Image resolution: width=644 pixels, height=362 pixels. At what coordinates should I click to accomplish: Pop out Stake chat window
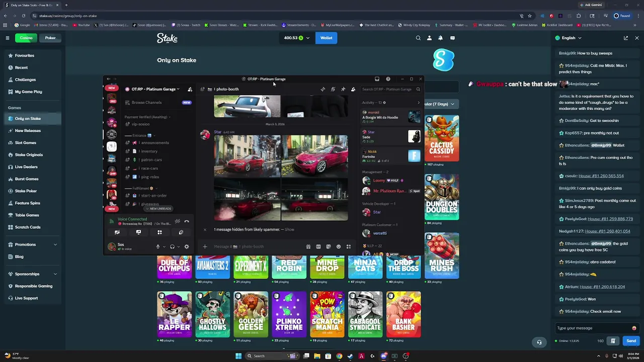pyautogui.click(x=626, y=38)
